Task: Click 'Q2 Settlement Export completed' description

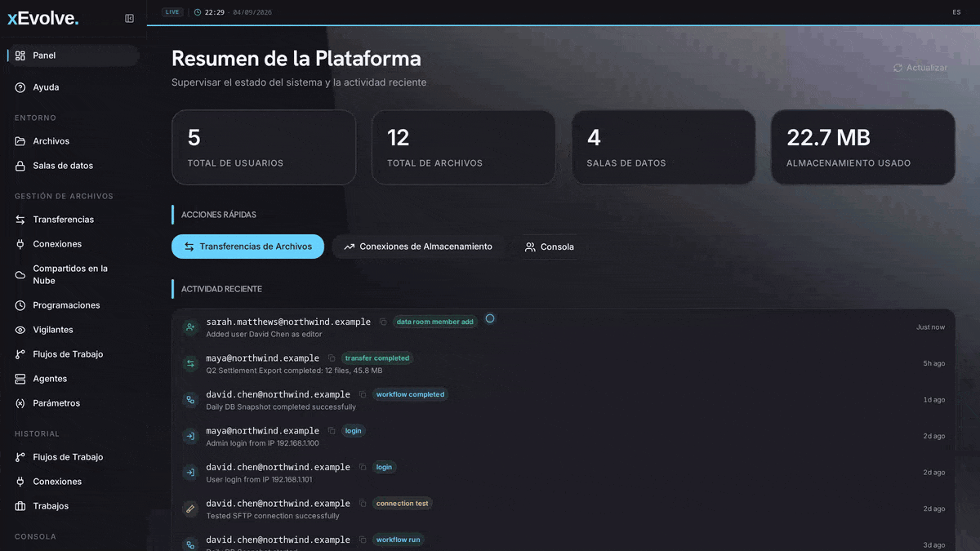Action: [294, 371]
